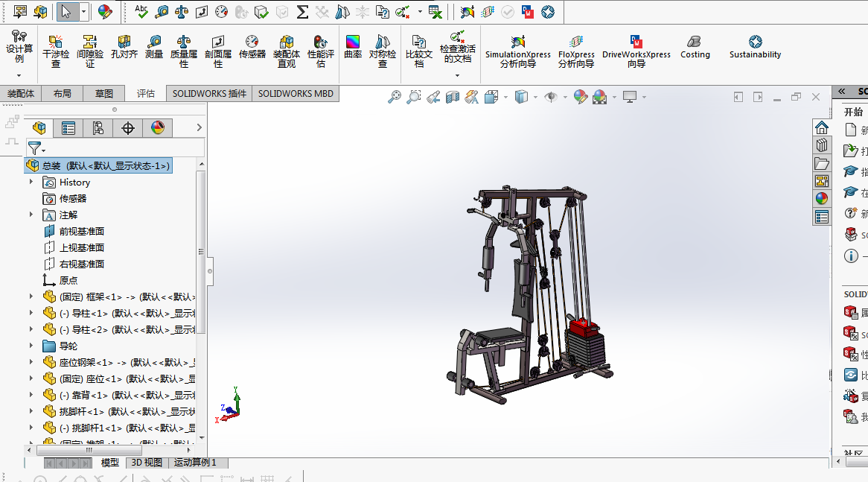Open DisplayManager tab
The height and width of the screenshot is (482, 868).
click(x=158, y=128)
